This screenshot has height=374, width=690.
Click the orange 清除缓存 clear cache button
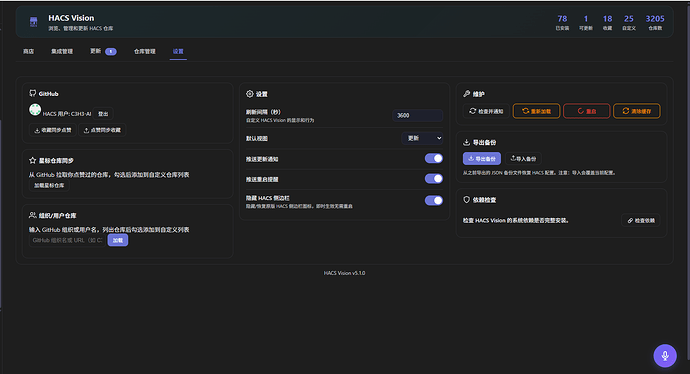[x=637, y=111]
